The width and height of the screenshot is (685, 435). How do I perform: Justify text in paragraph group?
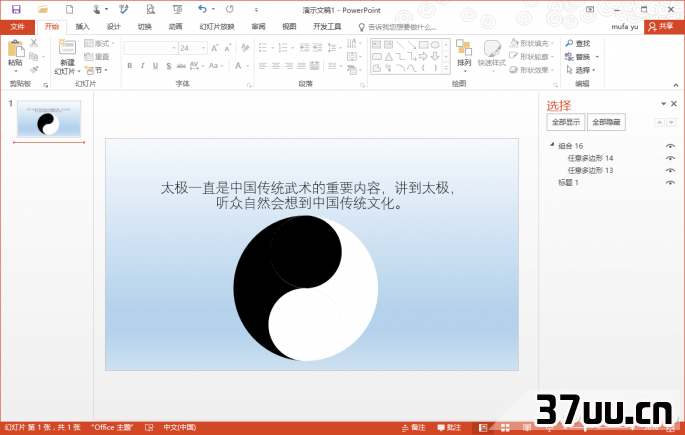[x=301, y=66]
